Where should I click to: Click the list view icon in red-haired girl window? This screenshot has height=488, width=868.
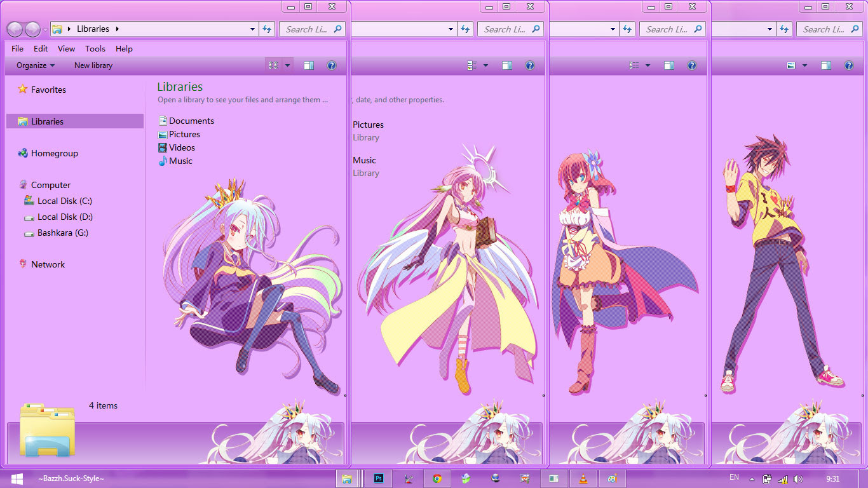(634, 65)
